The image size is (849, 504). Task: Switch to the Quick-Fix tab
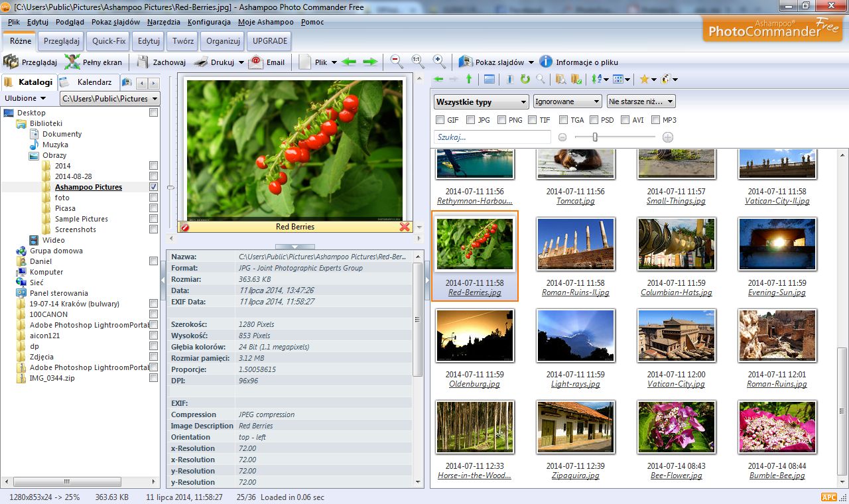[x=109, y=41]
